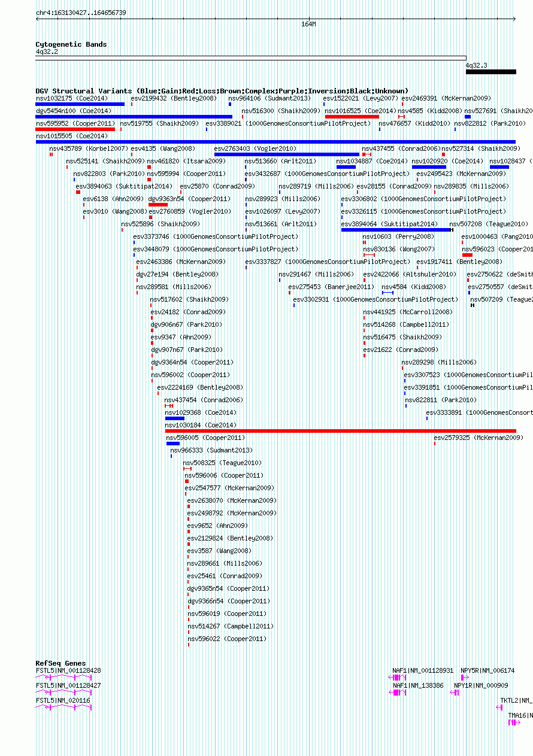Click variant esv4135 (Wang2008)
The width and height of the screenshot is (533, 756).
[x=163, y=148]
